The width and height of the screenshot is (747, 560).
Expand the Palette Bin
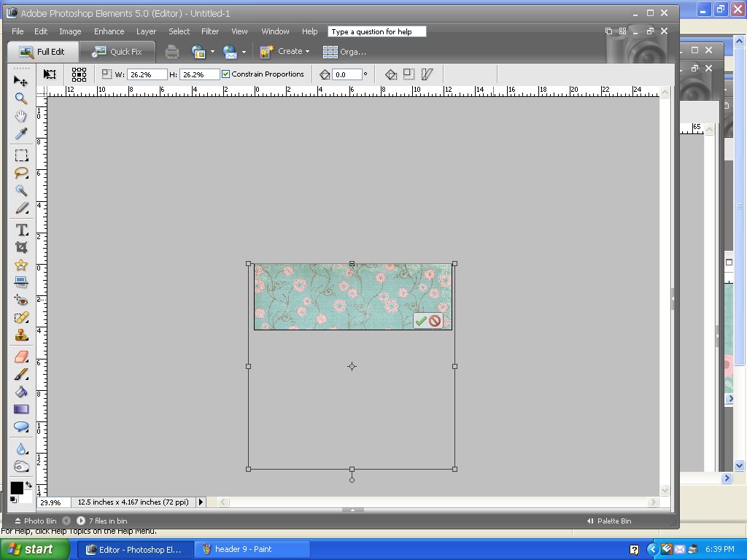point(609,521)
